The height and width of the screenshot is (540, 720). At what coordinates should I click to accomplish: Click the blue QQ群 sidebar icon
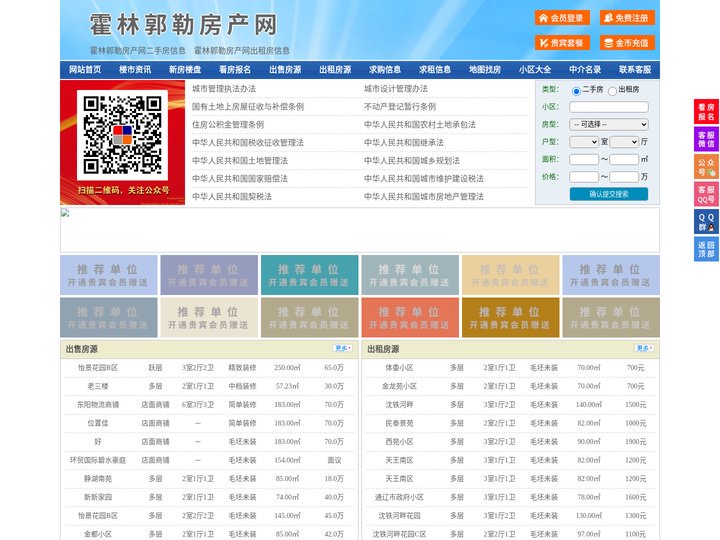pyautogui.click(x=706, y=222)
